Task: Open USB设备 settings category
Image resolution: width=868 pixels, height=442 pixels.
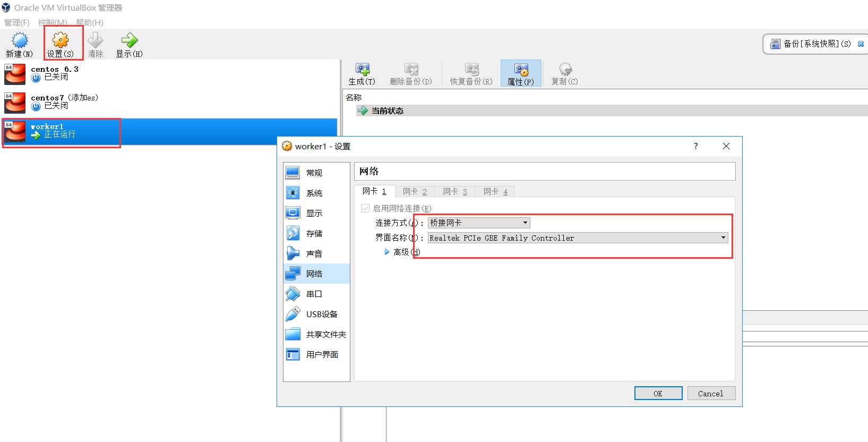Action: tap(316, 314)
